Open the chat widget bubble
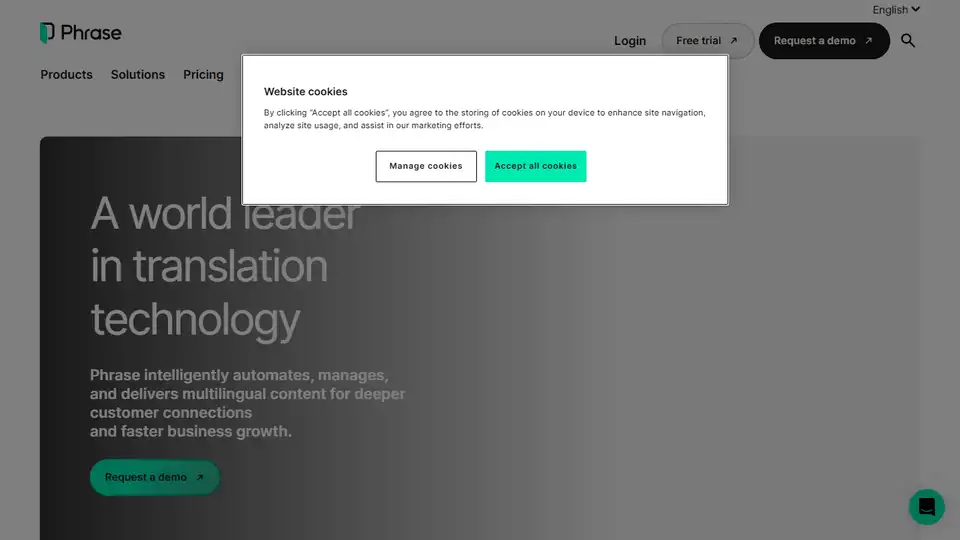 926,507
